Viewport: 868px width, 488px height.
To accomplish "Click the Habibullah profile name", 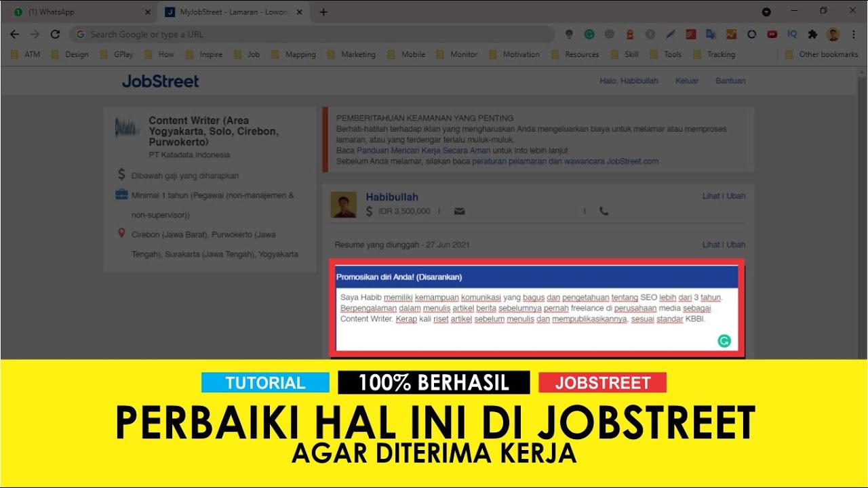I will pos(392,197).
